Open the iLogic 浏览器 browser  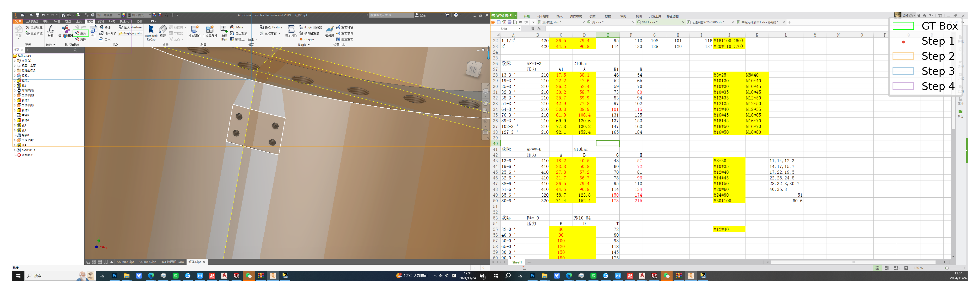tap(310, 27)
